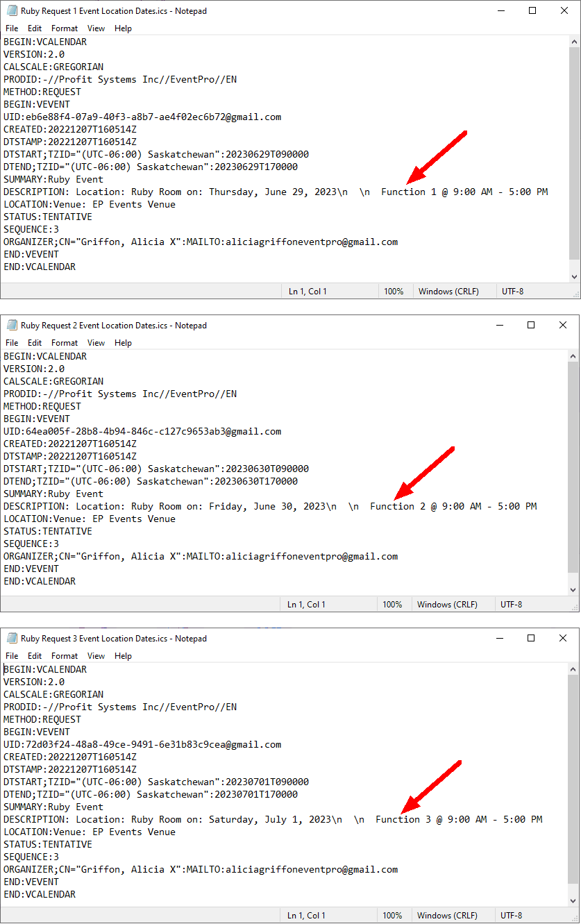581x924 pixels.
Task: Open View menu in Ruby Request 2 window
Action: coord(96,343)
